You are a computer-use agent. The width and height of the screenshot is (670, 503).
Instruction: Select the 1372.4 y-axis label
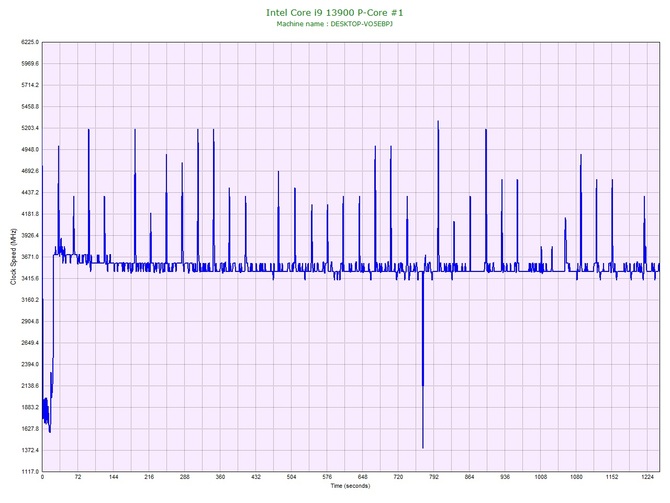click(x=30, y=450)
